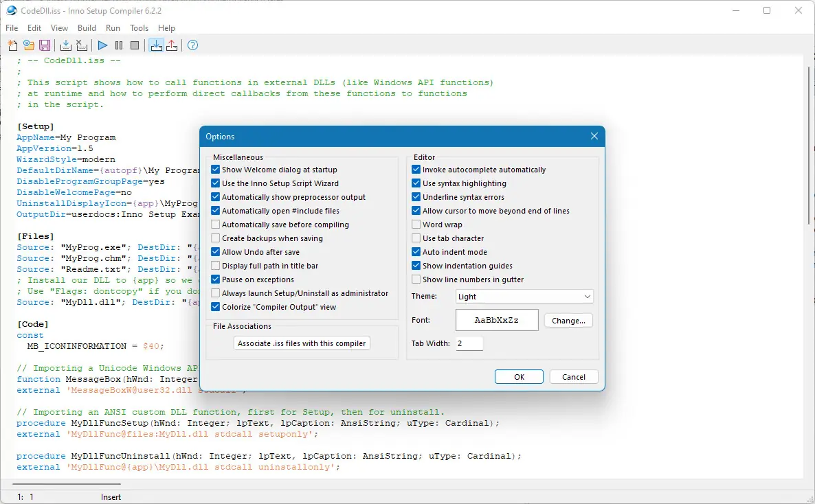Image resolution: width=815 pixels, height=504 pixels.
Task: Click the Compile toolbar icon
Action: [65, 46]
